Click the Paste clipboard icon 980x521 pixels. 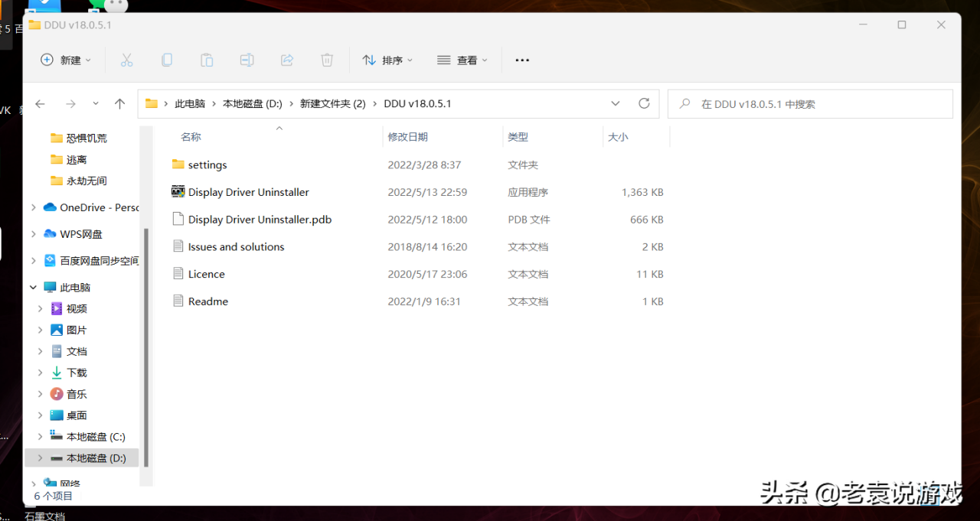[207, 60]
